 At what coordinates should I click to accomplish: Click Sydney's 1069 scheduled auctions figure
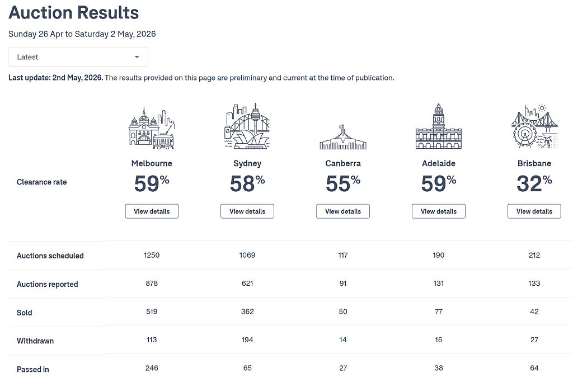247,255
